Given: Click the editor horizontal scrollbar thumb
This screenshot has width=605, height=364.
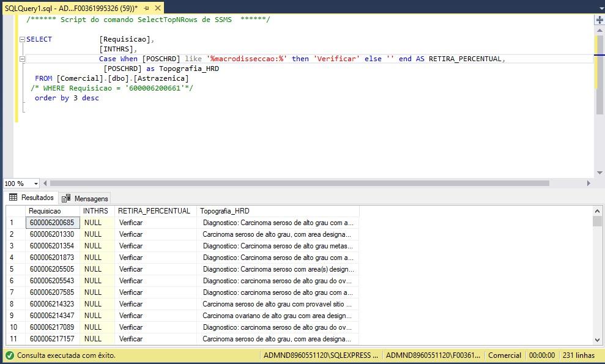Looking at the screenshot, I should pos(299,184).
